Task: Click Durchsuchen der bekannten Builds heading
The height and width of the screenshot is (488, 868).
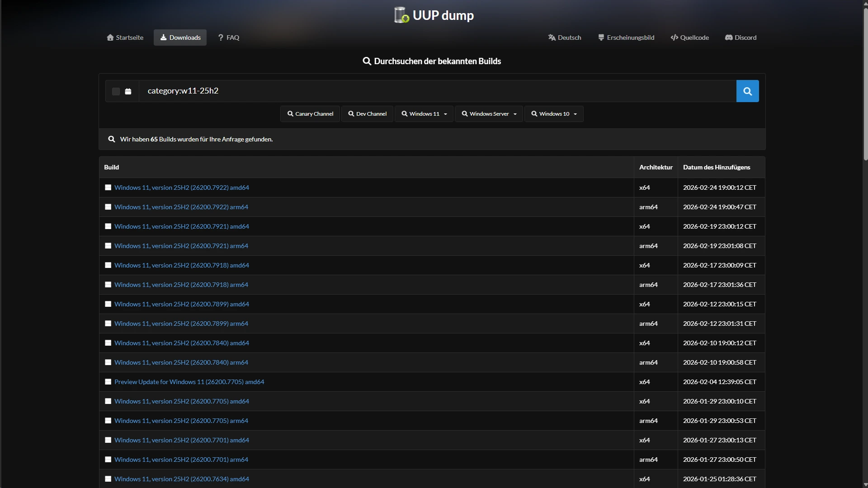Action: coord(432,61)
